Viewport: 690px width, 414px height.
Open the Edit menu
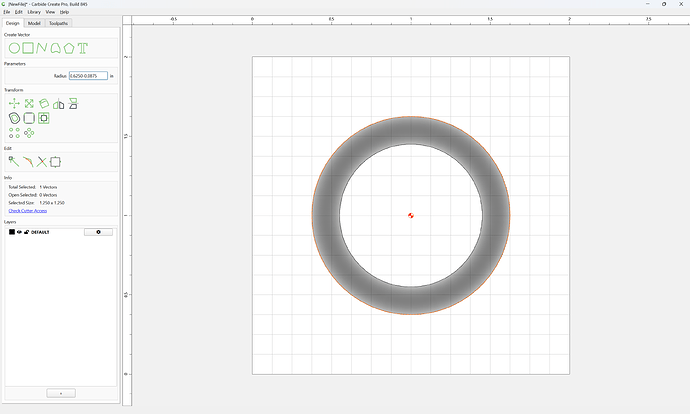tap(18, 12)
